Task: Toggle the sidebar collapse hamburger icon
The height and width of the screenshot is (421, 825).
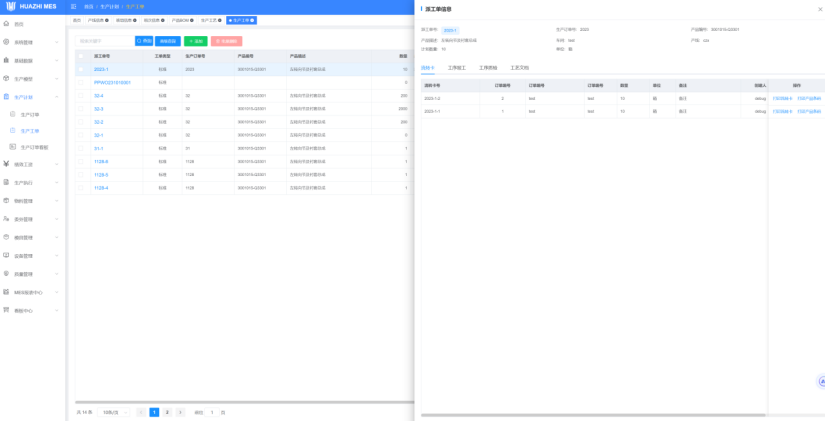Action: (74, 6)
